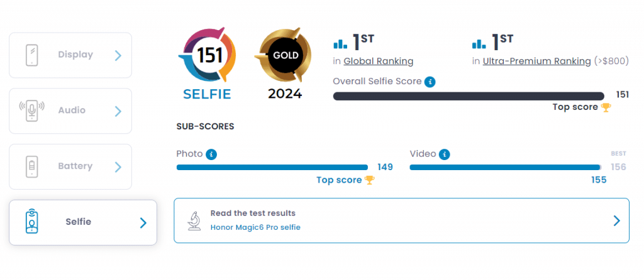Screen dimensions: 644x280
Task: Expand the Display tab chevron
Action: tap(118, 55)
